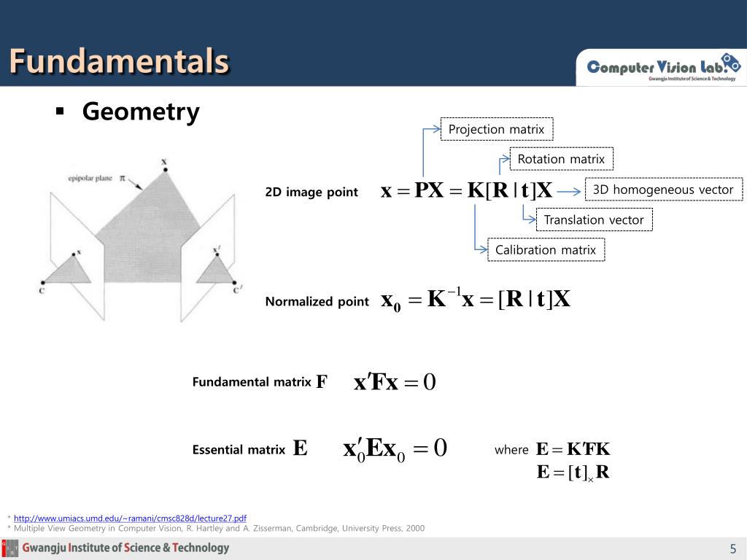Click the E = [t]x R equation
Screen dimensions: 747x560
tap(573, 472)
